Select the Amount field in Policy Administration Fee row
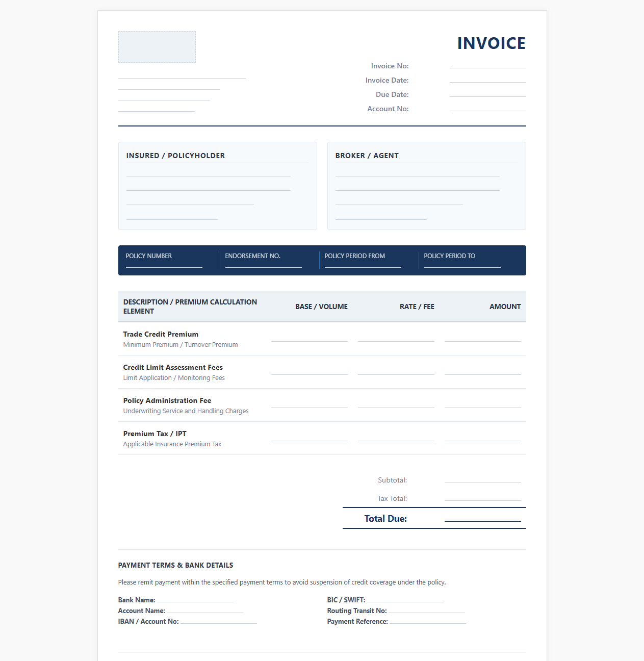Viewport: 644px width, 661px height. coord(483,404)
